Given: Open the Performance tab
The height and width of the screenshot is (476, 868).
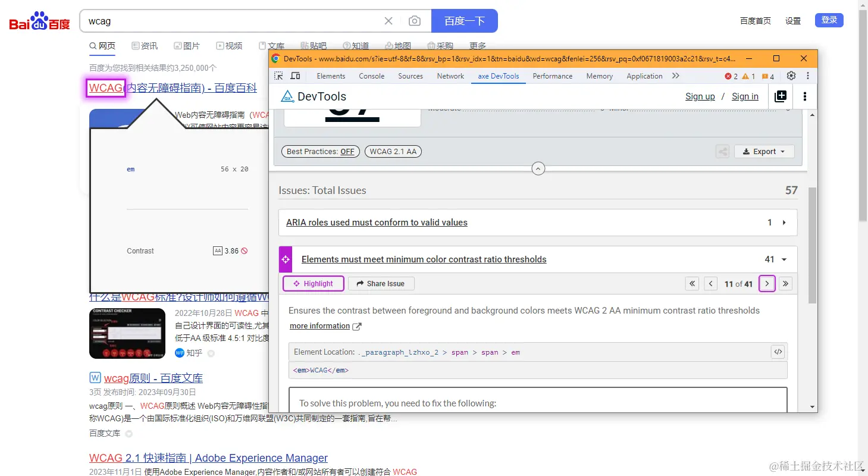Looking at the screenshot, I should 553,76.
